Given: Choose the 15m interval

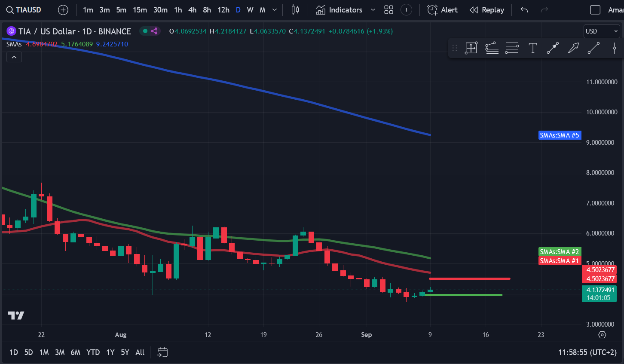Looking at the screenshot, I should pyautogui.click(x=140, y=10).
